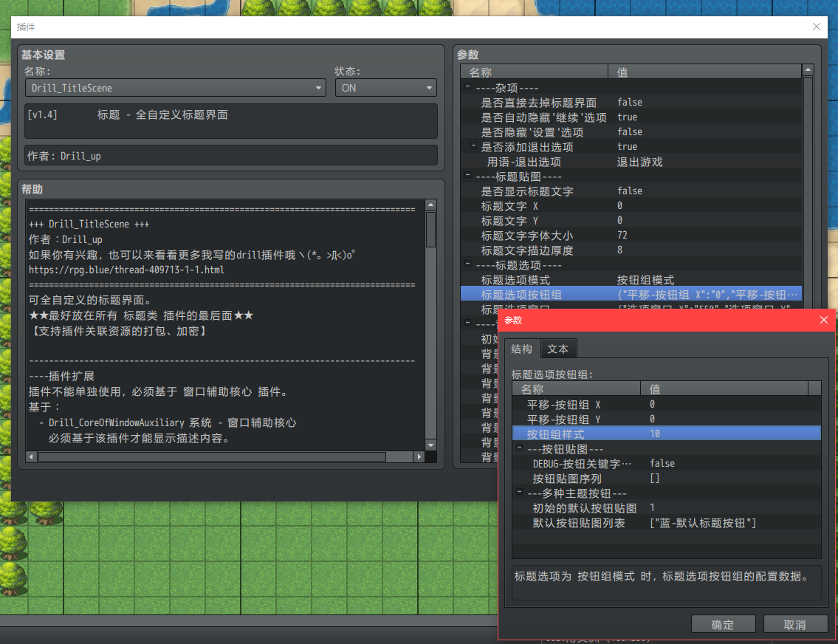Select the 平移-按钮组 X row
Image resolution: width=838 pixels, height=644 pixels.
click(x=667, y=405)
